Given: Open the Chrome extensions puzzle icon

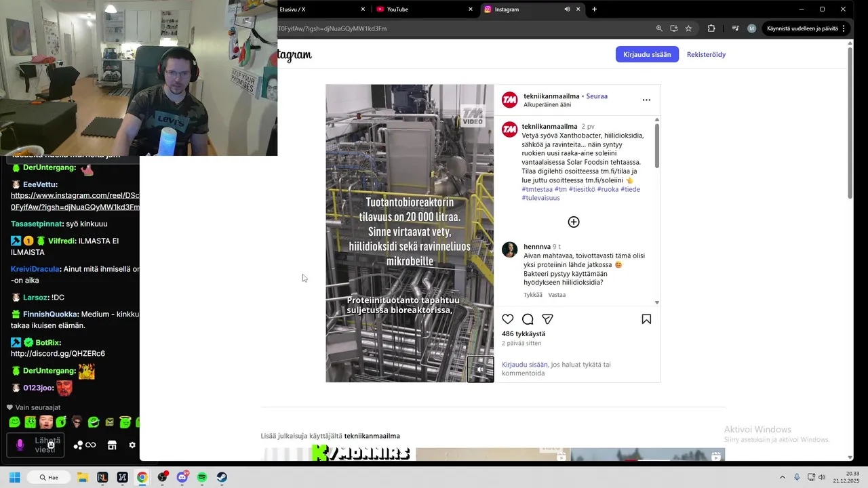Looking at the screenshot, I should pyautogui.click(x=711, y=28).
